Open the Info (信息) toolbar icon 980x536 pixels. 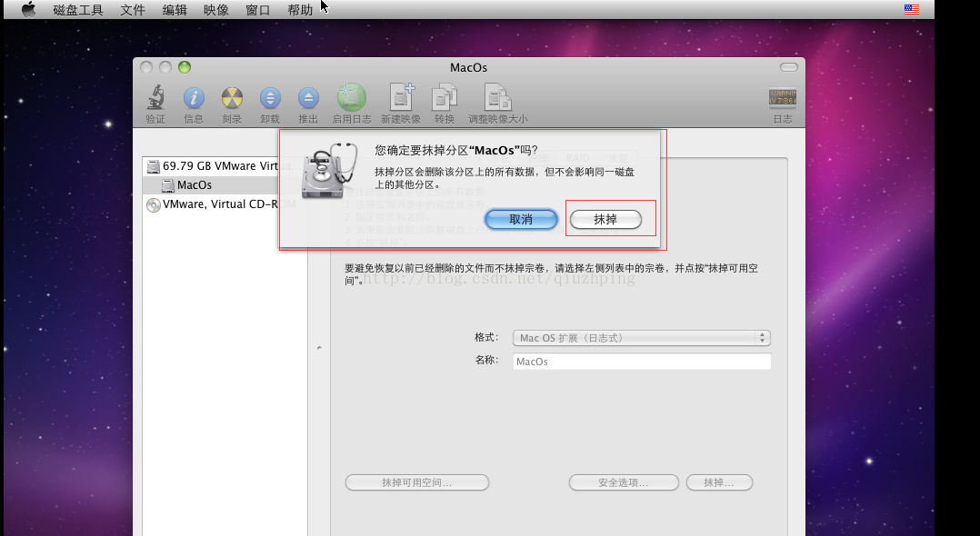click(194, 98)
